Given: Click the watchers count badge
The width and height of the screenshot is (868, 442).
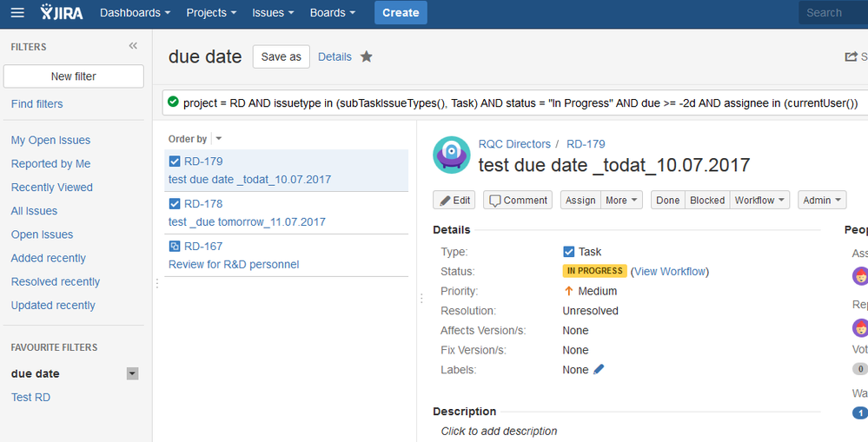Looking at the screenshot, I should (x=859, y=412).
